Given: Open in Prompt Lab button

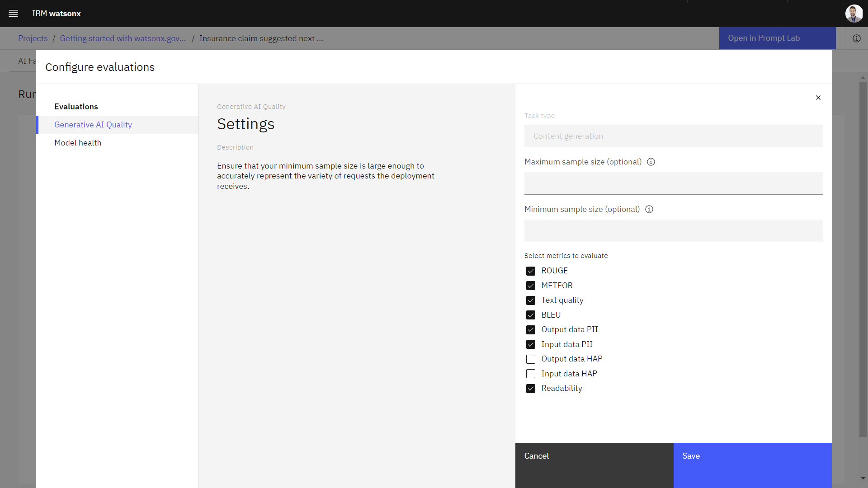Looking at the screenshot, I should tap(764, 38).
